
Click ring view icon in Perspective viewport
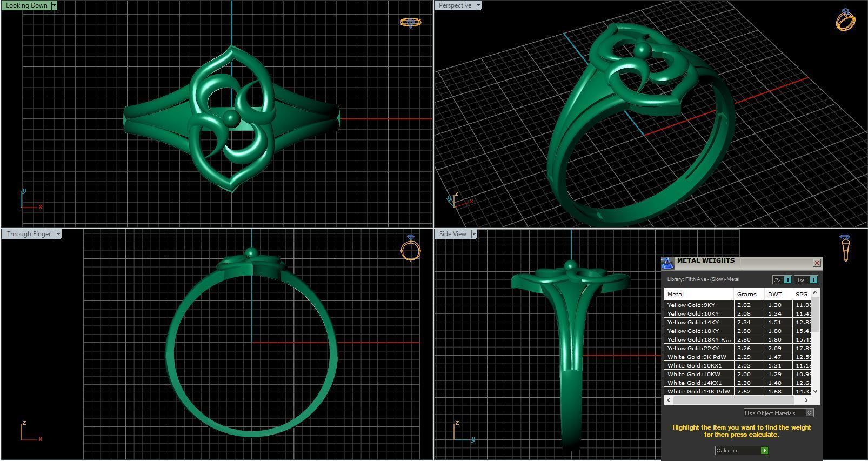(845, 19)
